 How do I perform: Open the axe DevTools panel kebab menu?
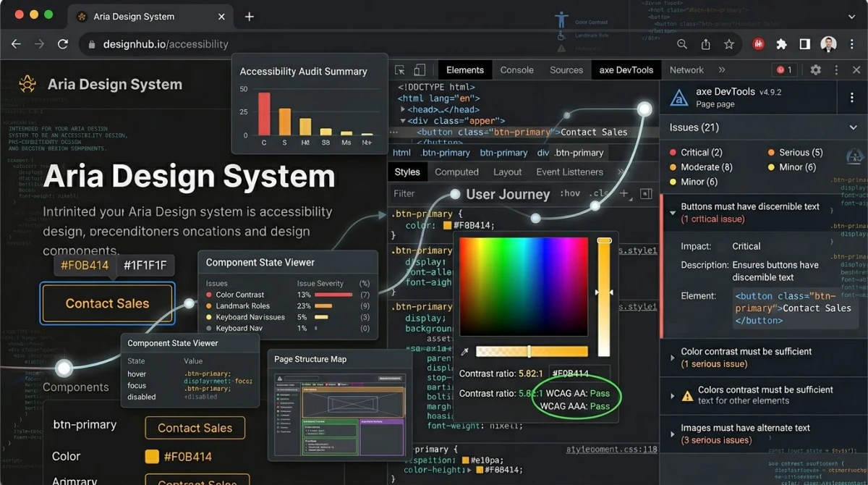(851, 98)
